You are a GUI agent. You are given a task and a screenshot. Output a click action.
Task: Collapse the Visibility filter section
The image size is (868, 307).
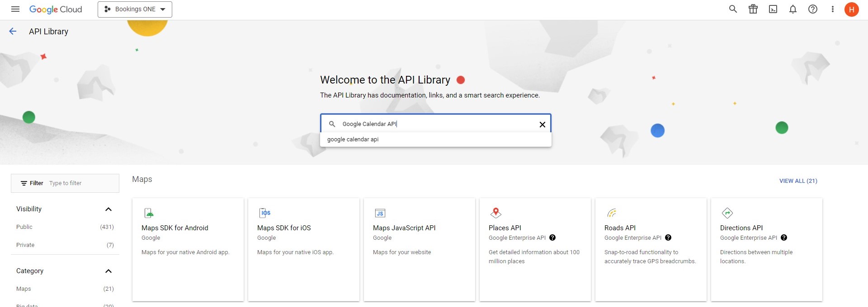click(x=108, y=209)
